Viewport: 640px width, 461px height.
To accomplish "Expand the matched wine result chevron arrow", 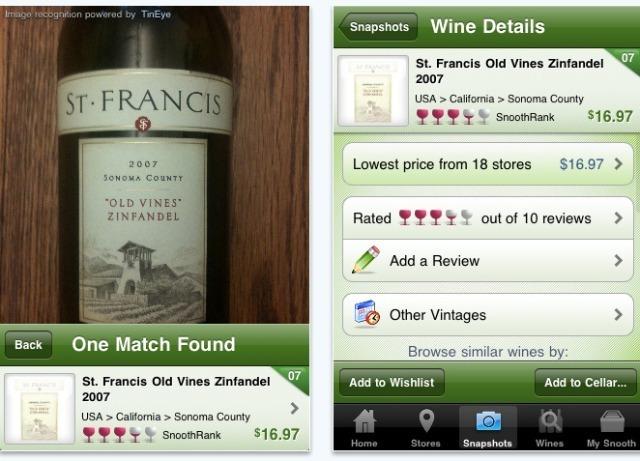I will pos(294,408).
